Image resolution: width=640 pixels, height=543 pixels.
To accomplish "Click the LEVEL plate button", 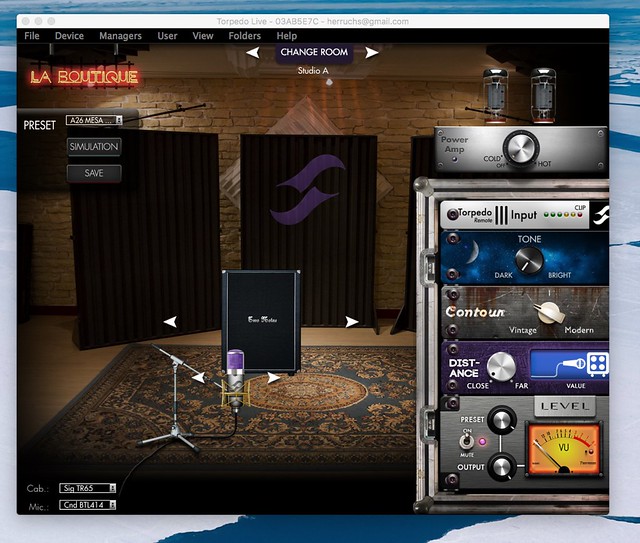I will point(565,406).
